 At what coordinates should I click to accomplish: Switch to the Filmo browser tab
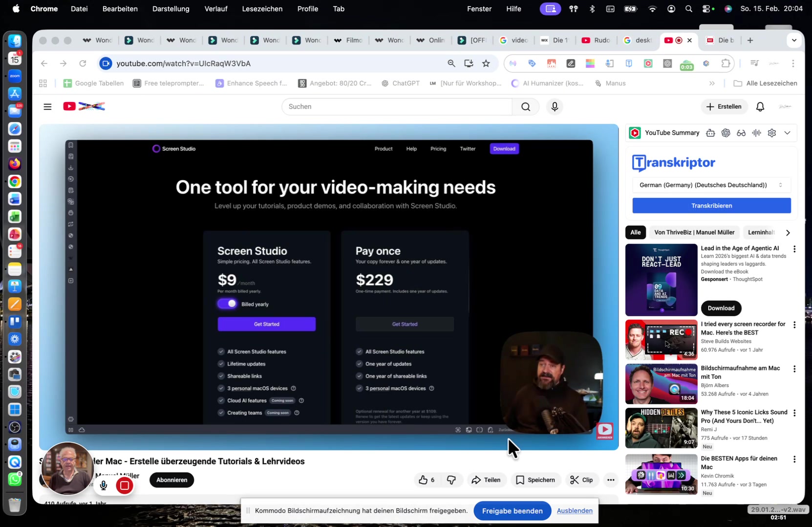[348, 40]
